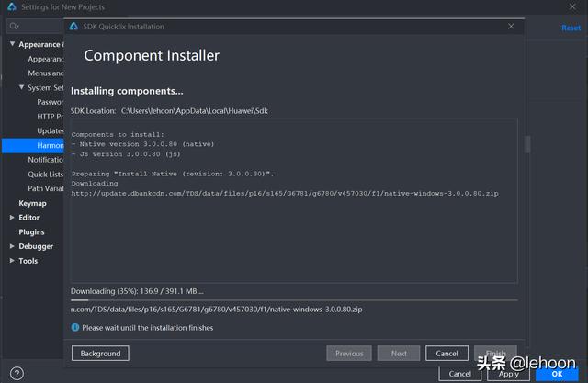588x383 pixels.
Task: Click the file path text below the progress bar
Action: pos(217,310)
